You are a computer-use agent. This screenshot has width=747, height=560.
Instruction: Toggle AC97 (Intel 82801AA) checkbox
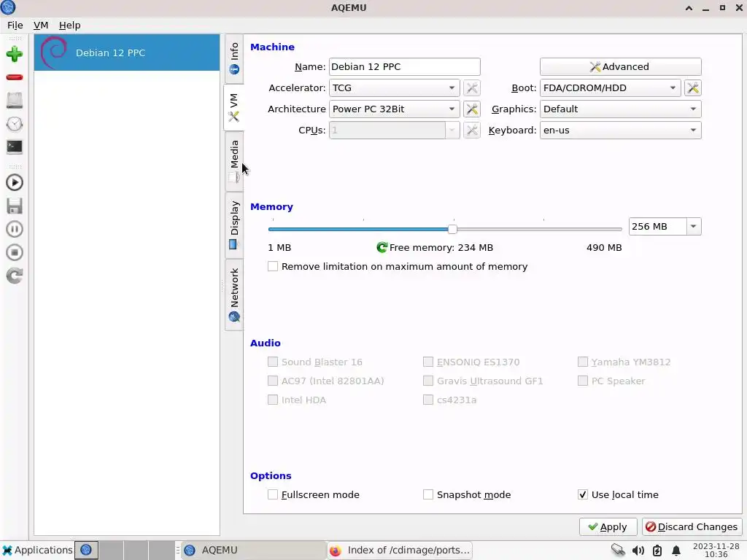pos(273,381)
